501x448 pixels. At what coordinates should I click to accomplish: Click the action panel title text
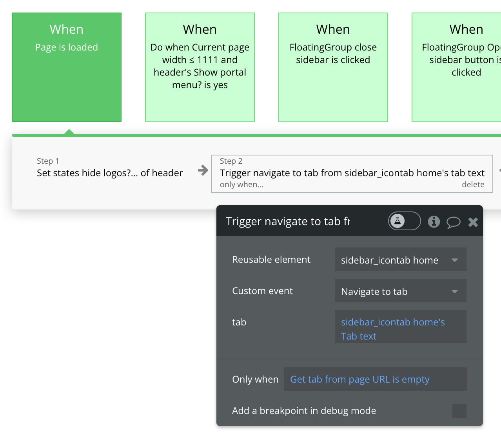pyautogui.click(x=288, y=221)
